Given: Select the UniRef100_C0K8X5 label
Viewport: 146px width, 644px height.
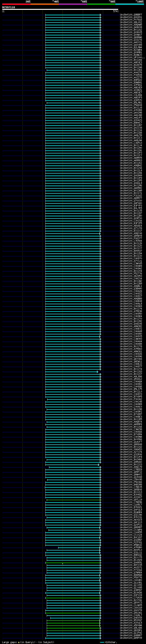Looking at the screenshot, I should point(131,337).
